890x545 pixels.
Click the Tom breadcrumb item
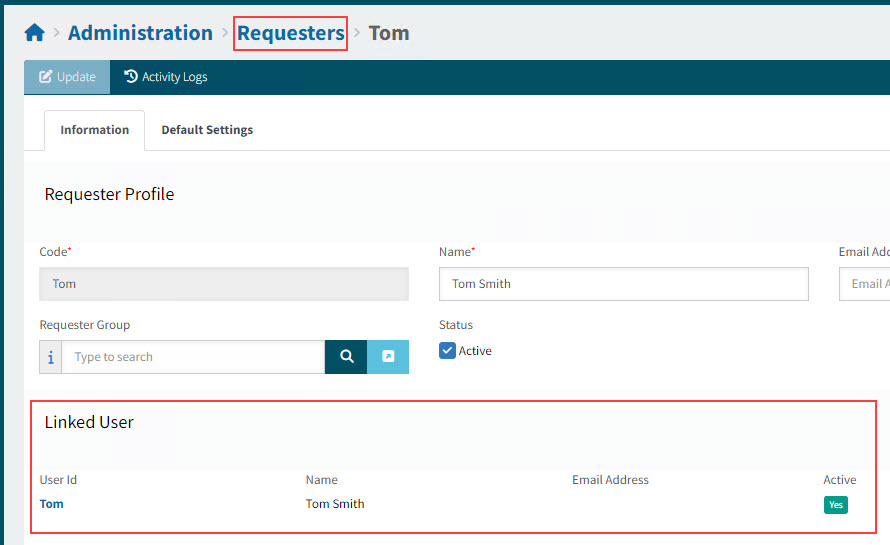[389, 33]
